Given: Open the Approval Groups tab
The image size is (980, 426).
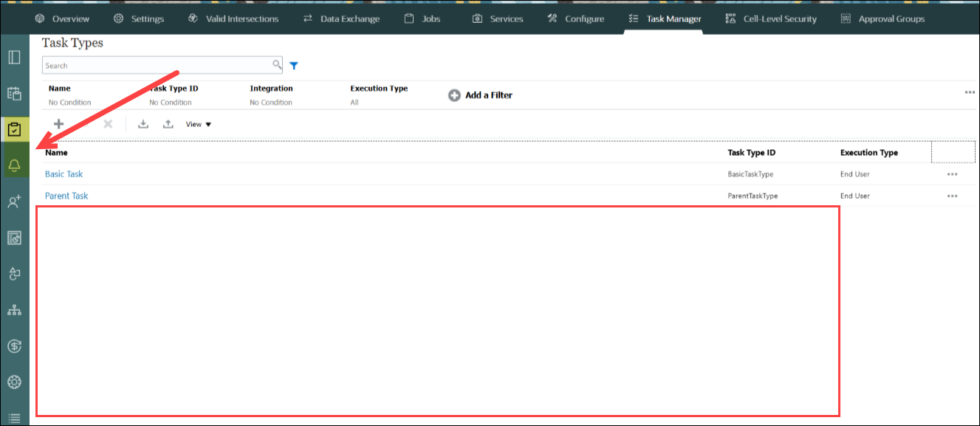Looking at the screenshot, I should pyautogui.click(x=882, y=18).
